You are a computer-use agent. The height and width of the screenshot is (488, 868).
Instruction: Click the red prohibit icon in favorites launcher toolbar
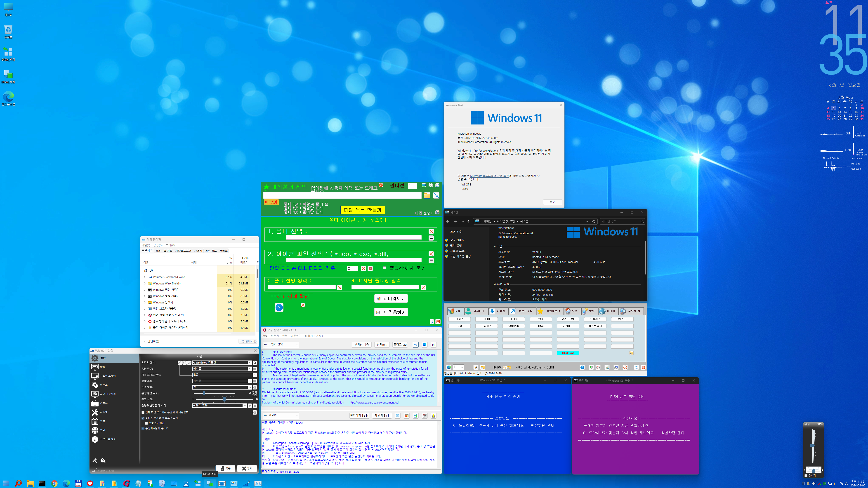point(625,367)
